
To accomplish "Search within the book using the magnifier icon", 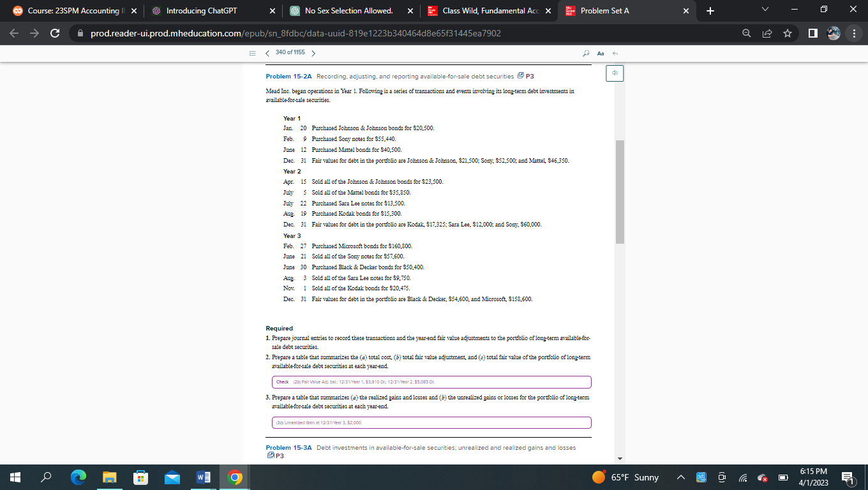I will tap(586, 54).
